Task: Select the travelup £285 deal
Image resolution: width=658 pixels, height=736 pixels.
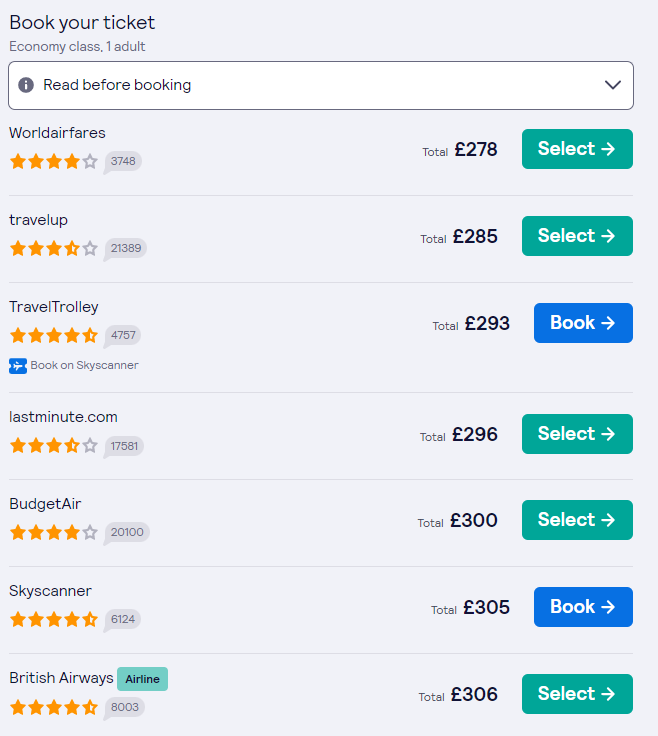Action: pyautogui.click(x=577, y=236)
